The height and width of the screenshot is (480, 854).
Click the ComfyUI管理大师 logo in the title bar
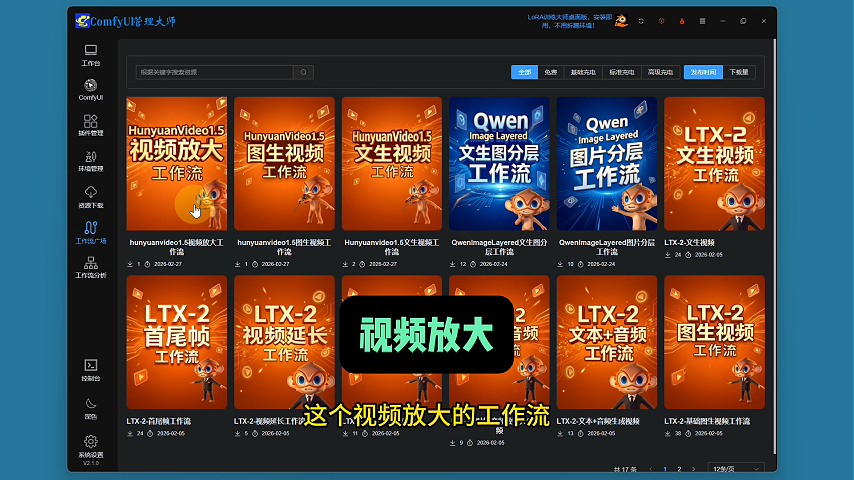coord(125,21)
